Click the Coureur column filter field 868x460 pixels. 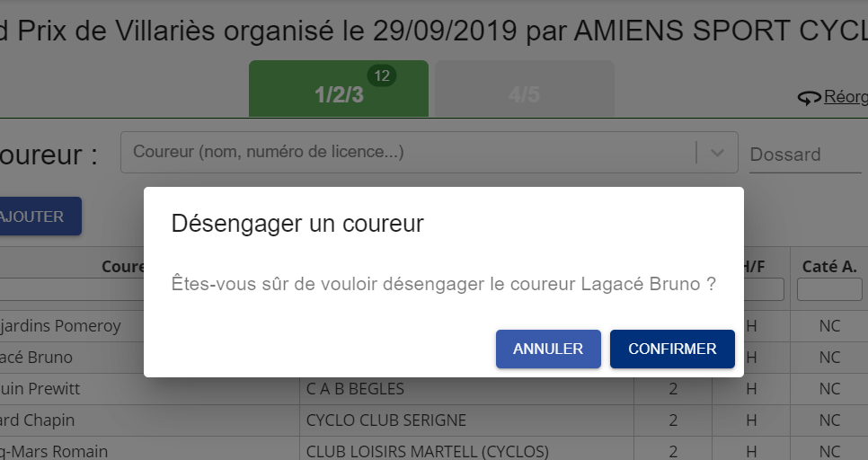tap(72, 289)
